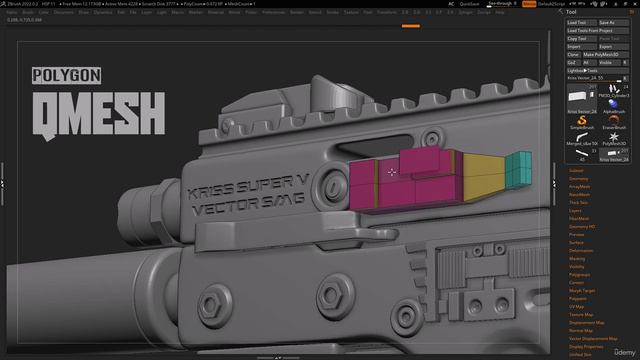Click the large current Kriss Vector_24 thumbnail

(x=582, y=99)
